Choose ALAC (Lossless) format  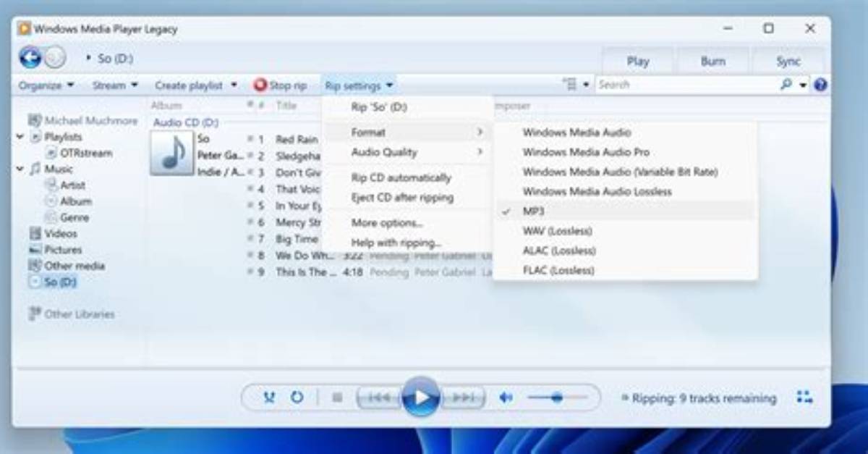[626, 251]
